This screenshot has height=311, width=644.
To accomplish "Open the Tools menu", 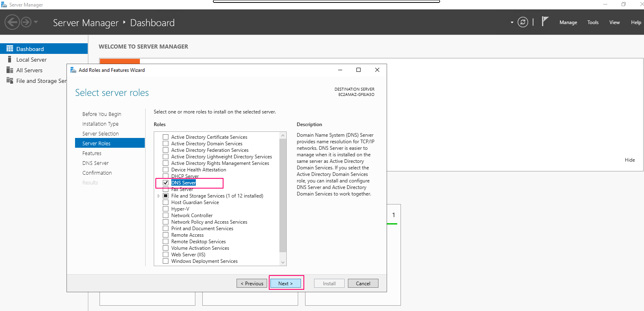I will tap(593, 22).
